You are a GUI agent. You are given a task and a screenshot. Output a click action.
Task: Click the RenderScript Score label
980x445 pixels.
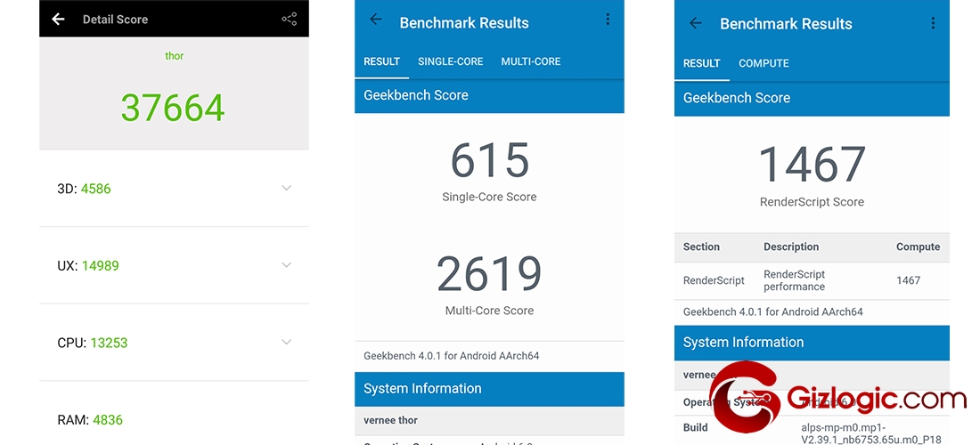point(812,202)
